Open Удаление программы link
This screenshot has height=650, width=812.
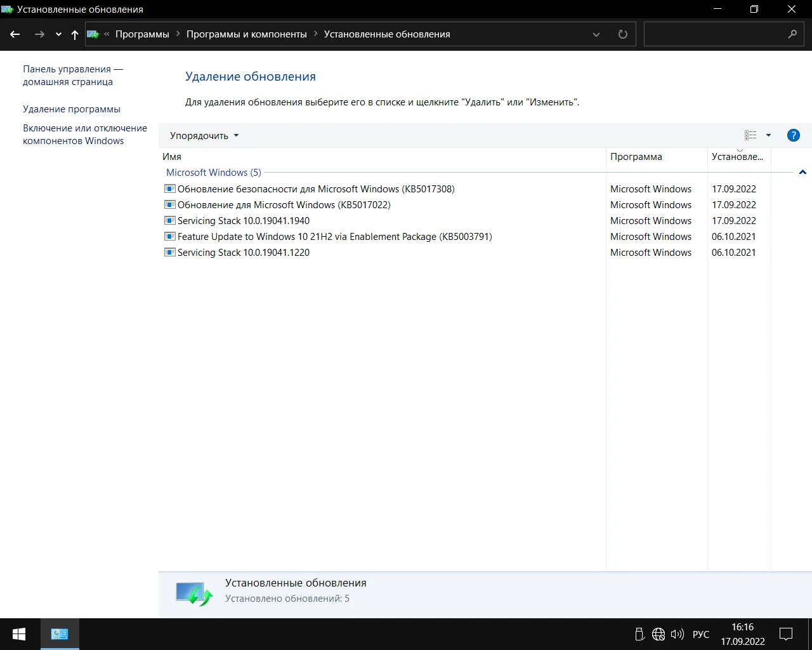(72, 109)
